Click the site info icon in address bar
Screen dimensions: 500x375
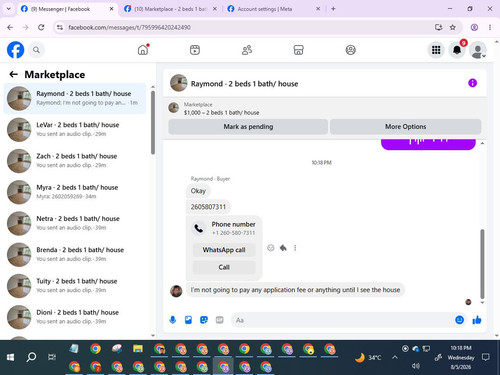point(60,27)
